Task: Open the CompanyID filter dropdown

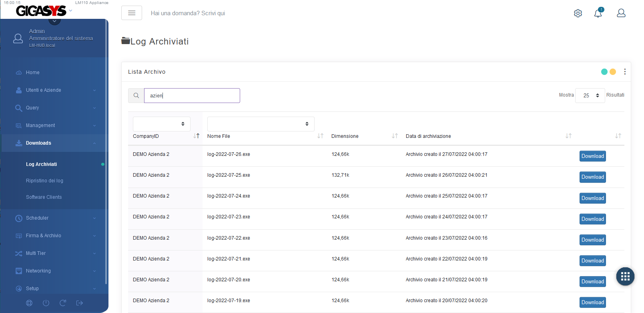Action: coord(162,124)
